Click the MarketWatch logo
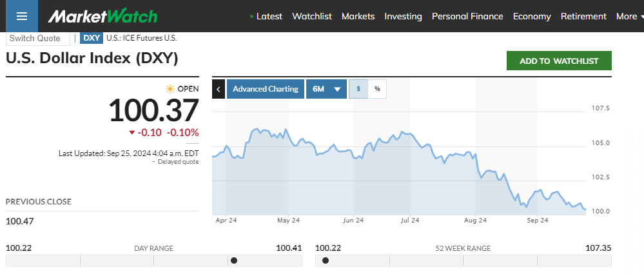The width and height of the screenshot is (644, 276). pos(102,16)
